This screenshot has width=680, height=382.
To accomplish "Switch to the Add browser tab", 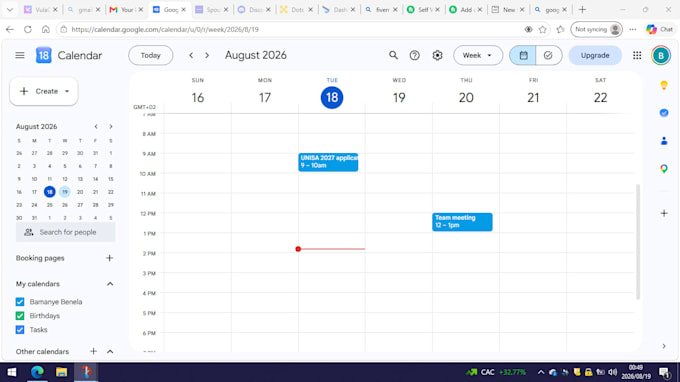I will tap(466, 10).
